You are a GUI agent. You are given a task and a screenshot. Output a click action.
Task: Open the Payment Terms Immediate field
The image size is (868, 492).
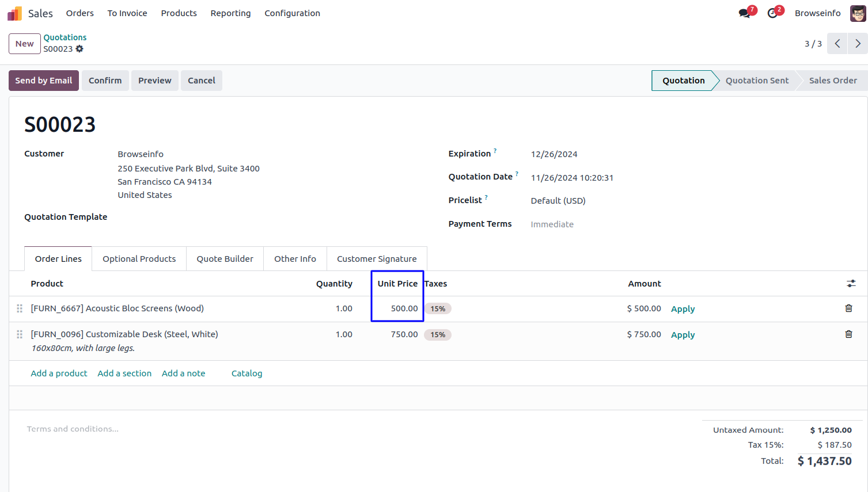[552, 224]
